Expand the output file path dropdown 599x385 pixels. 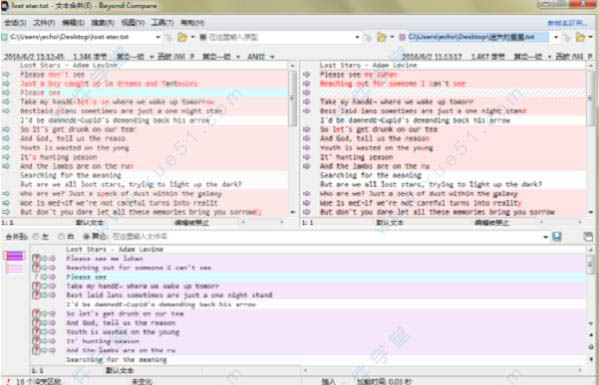(x=545, y=237)
